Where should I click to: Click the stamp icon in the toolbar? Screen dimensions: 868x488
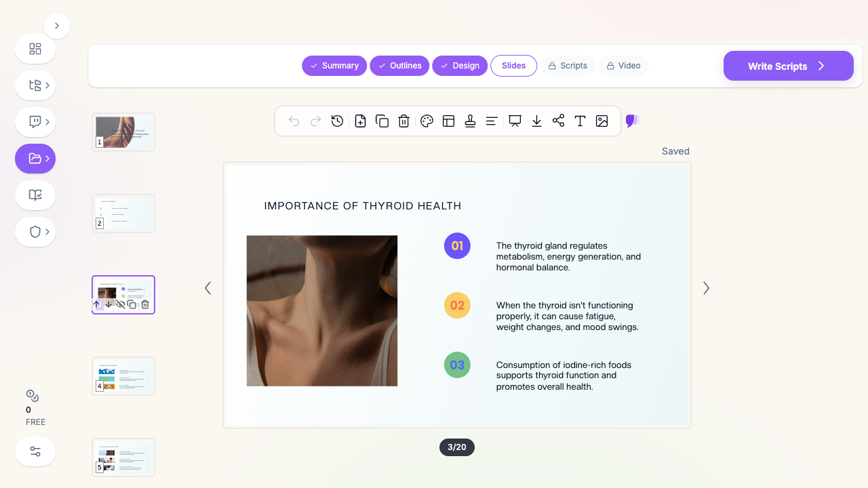(470, 121)
